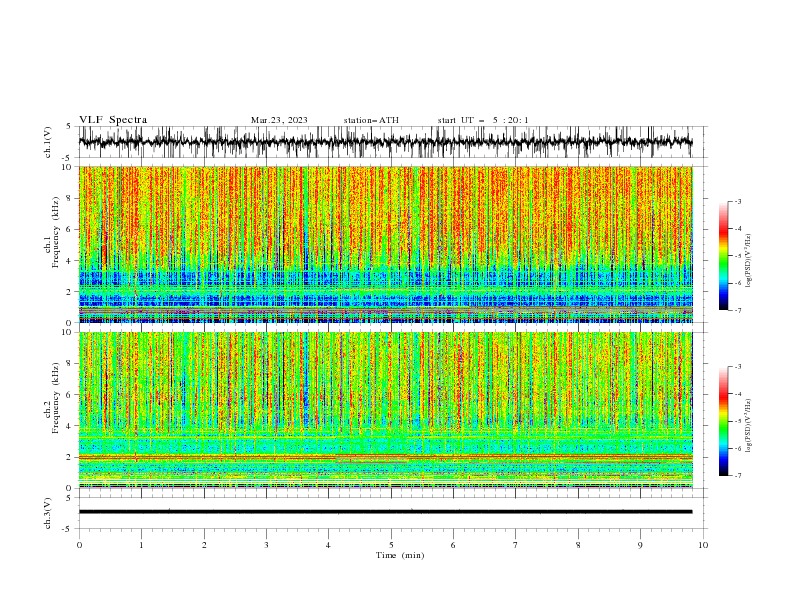Click the "-3" tick on ch.1 color bar

tap(737, 201)
